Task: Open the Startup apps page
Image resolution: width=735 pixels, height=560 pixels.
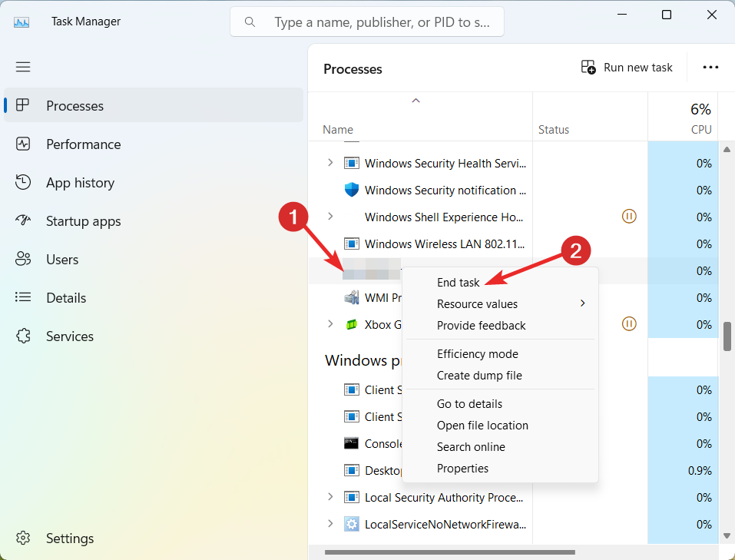Action: (154, 221)
